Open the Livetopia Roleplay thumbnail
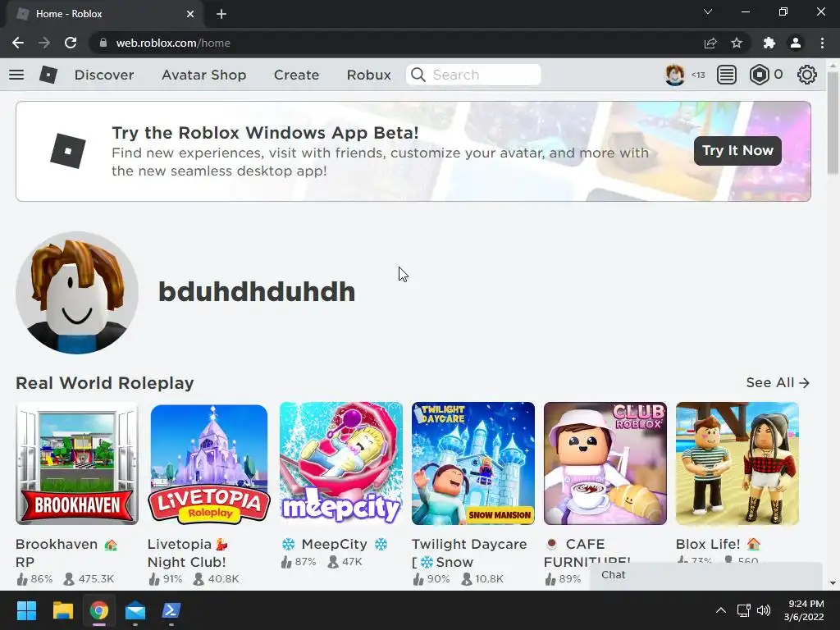Screen dimensions: 840x630 209,463
